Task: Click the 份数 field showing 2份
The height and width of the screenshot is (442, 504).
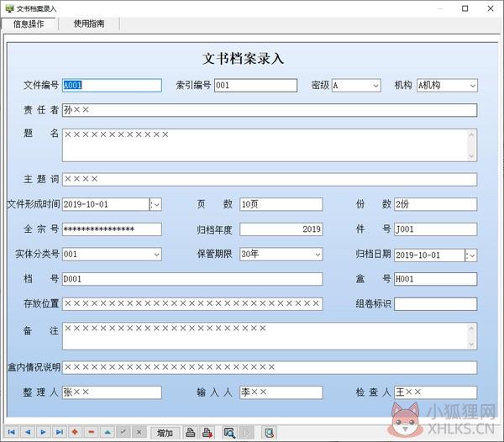Action: 435,204
